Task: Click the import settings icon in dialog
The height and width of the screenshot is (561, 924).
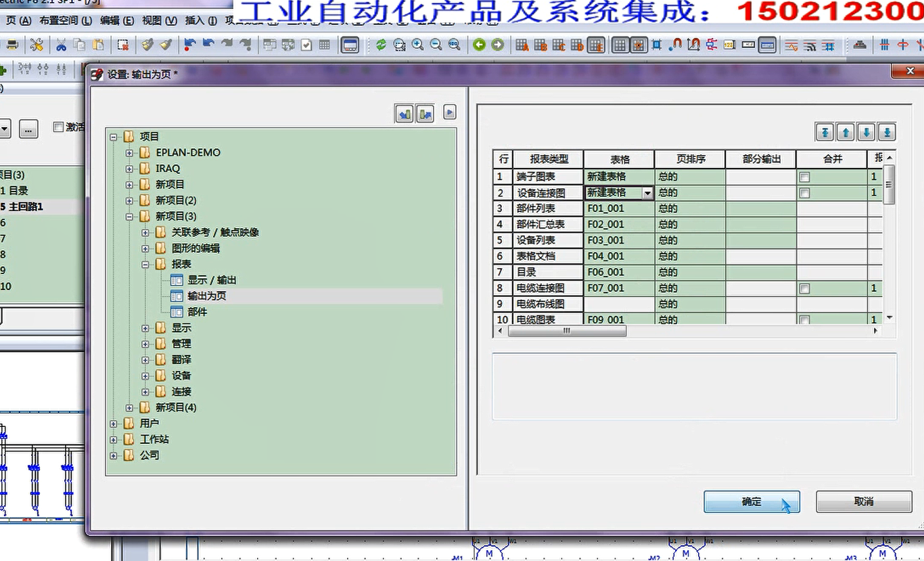Action: click(404, 113)
